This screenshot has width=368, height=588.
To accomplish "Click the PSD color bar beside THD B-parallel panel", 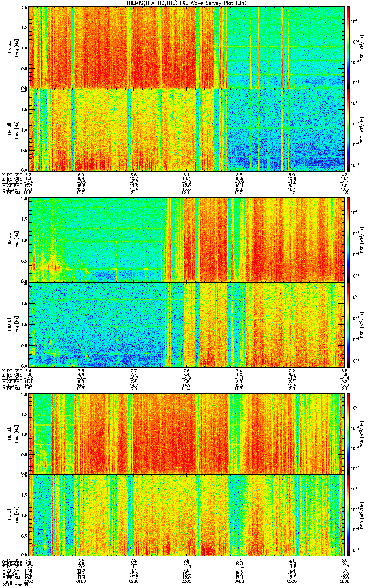I will (x=348, y=324).
